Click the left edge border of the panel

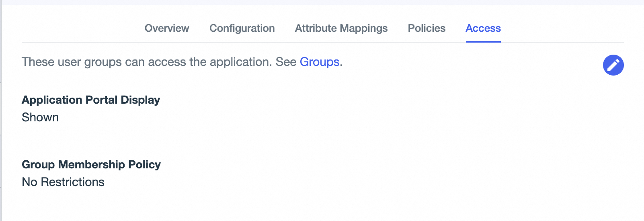(1, 110)
